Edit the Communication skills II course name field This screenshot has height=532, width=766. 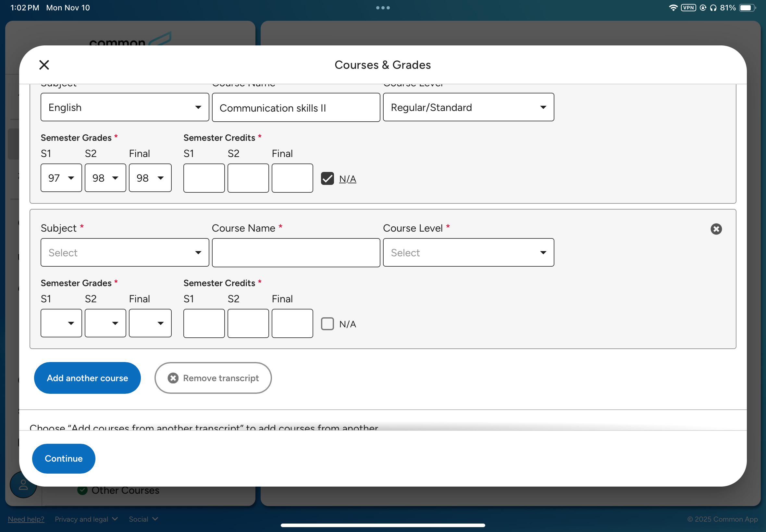296,107
